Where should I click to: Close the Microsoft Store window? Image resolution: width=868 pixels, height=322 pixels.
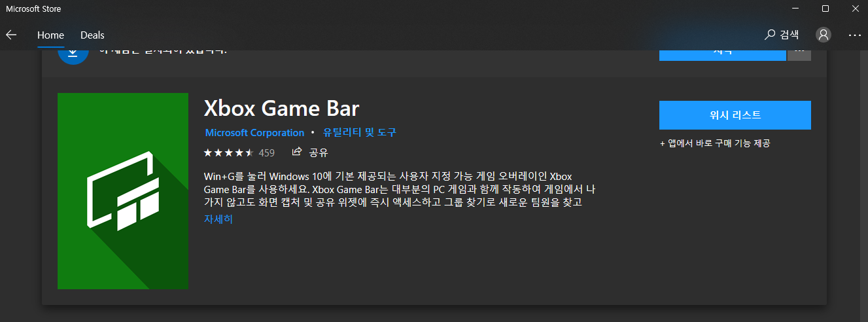tap(854, 9)
